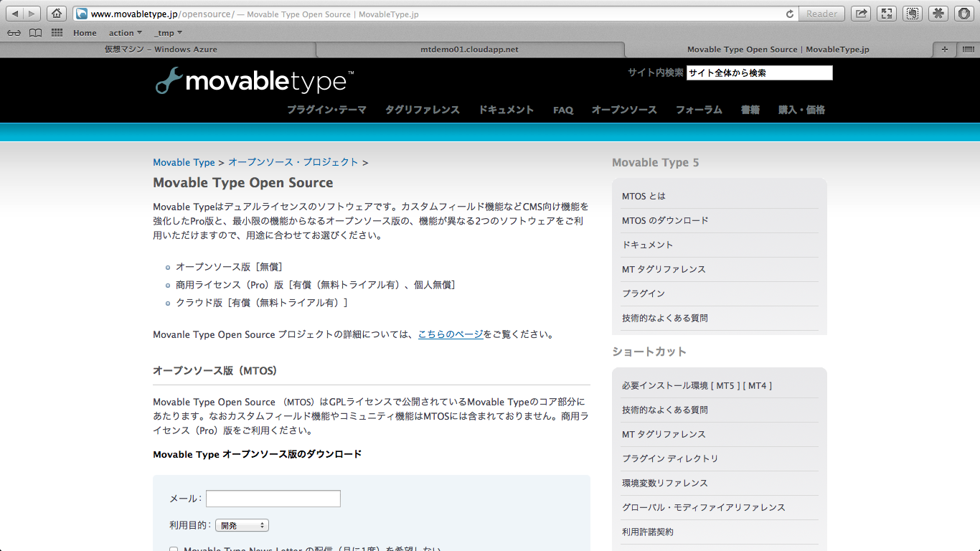This screenshot has width=980, height=551.
Task: Open the MT4 install requirements link
Action: click(x=759, y=385)
